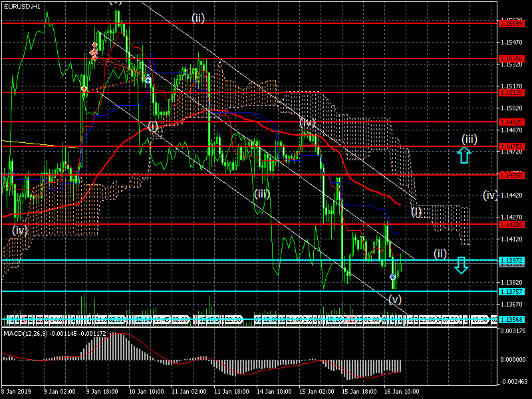Screen dimensions: 532x399
Task: Select the red 1.15356 price level tag
Action: pyautogui.click(x=511, y=59)
